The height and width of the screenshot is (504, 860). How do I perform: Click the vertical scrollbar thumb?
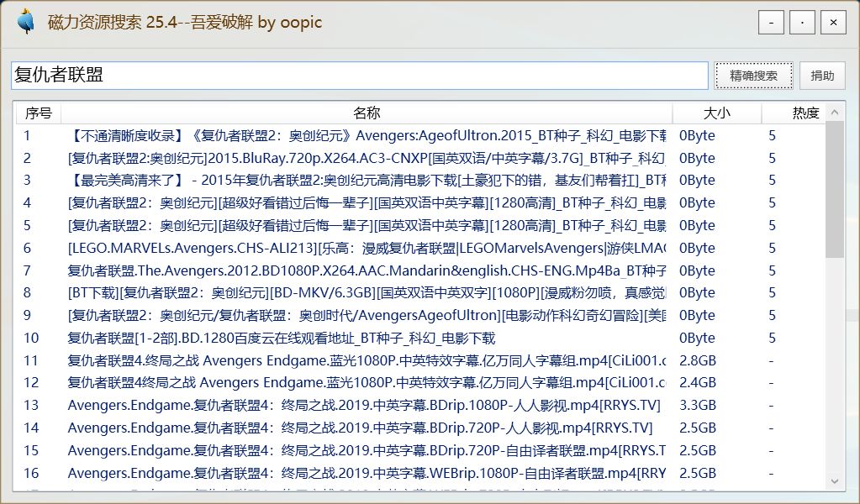click(x=835, y=190)
